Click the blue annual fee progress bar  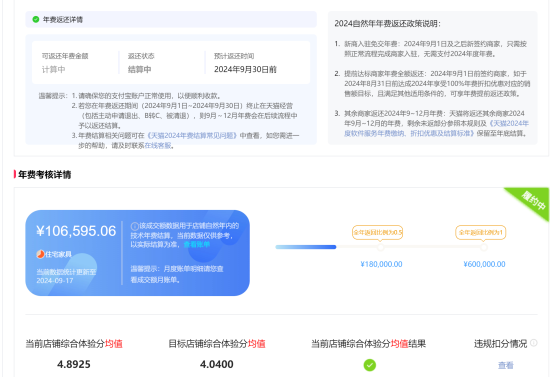point(306,247)
